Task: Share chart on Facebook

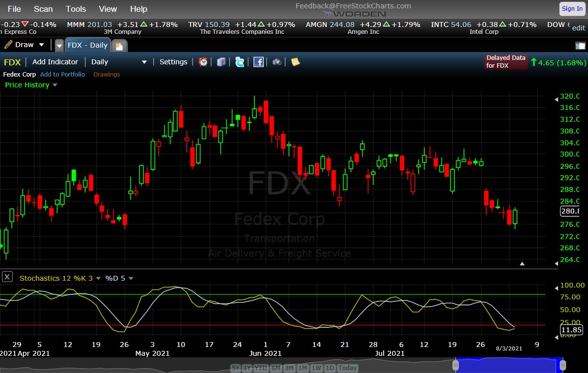Action: 258,62
